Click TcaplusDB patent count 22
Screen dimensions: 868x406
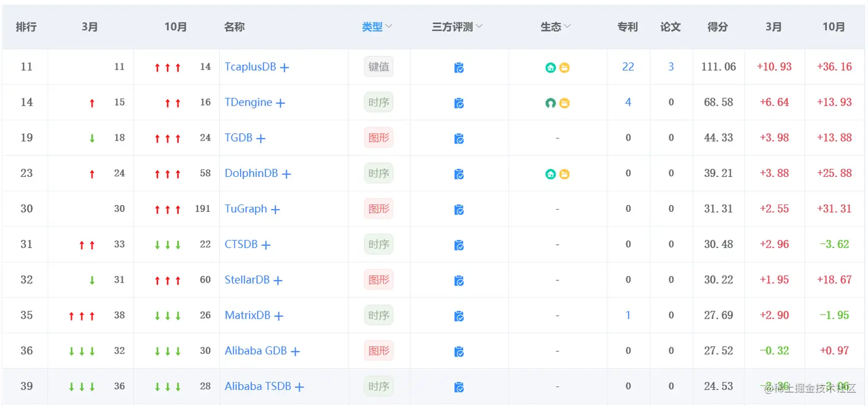tap(628, 67)
